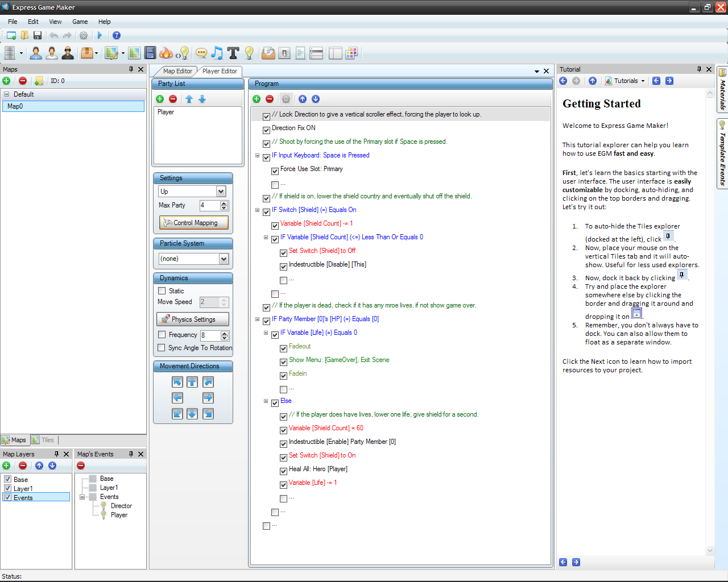Uncheck Direction Fix ON command
This screenshot has width=728, height=582.
click(266, 130)
